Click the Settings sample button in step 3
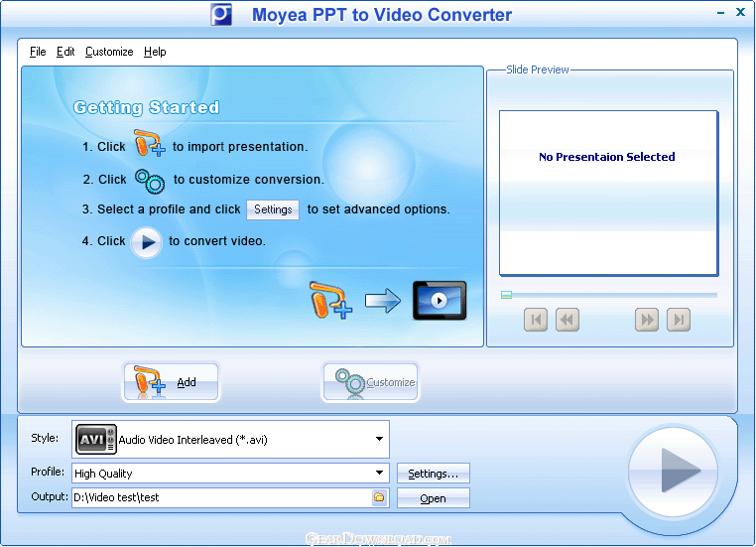This screenshot has height=547, width=756. [x=273, y=209]
